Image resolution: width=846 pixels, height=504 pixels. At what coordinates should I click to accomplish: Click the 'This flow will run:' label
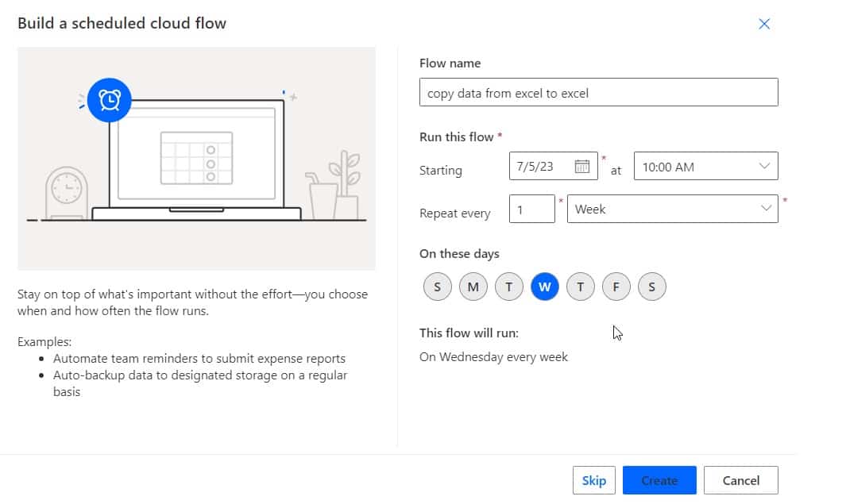coord(469,333)
